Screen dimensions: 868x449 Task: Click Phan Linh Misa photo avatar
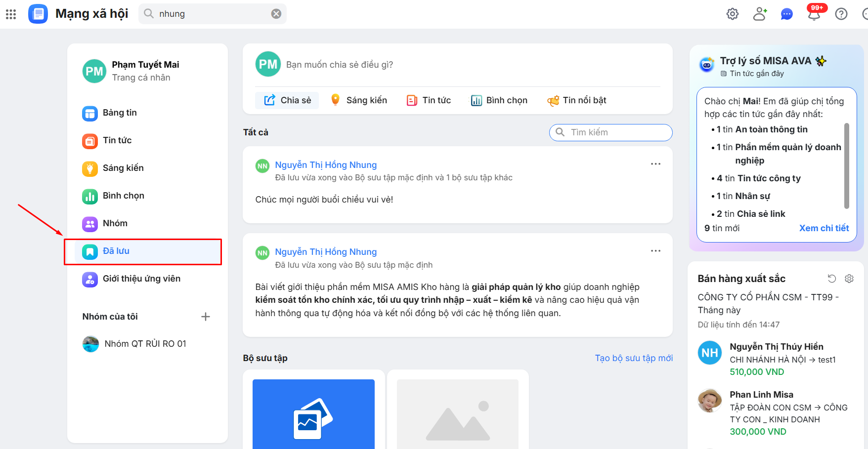(710, 401)
